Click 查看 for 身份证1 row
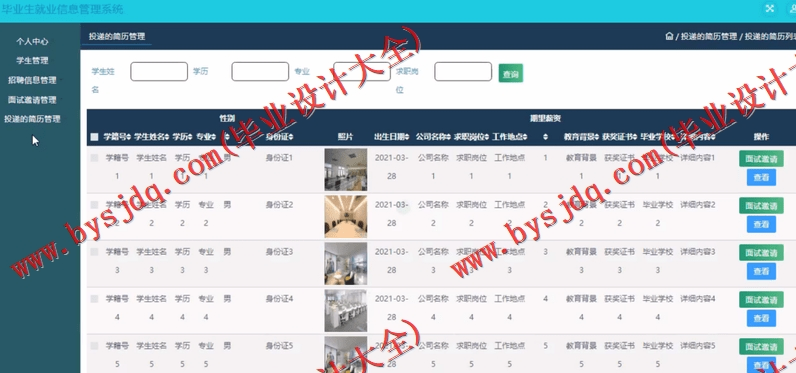This screenshot has width=796, height=373. point(761,177)
